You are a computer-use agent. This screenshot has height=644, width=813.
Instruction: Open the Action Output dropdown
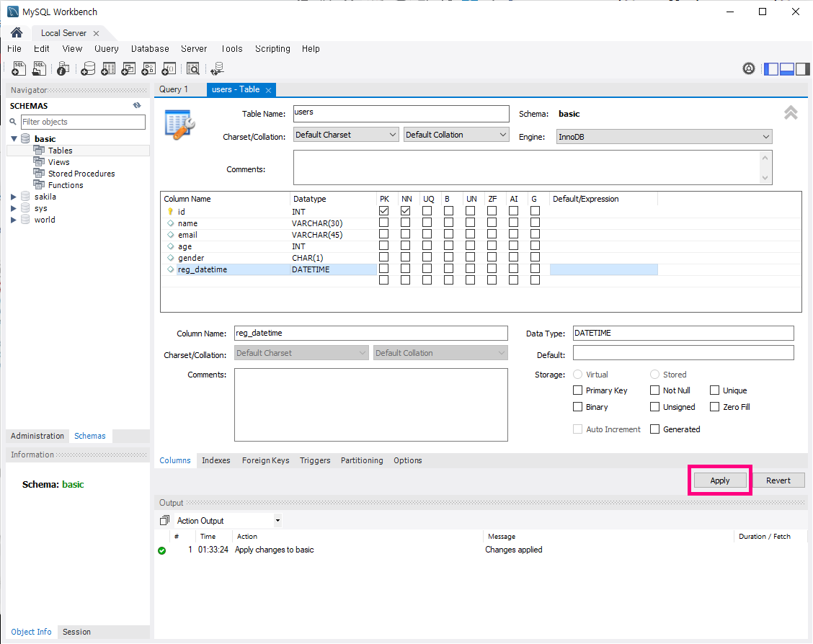(x=278, y=520)
